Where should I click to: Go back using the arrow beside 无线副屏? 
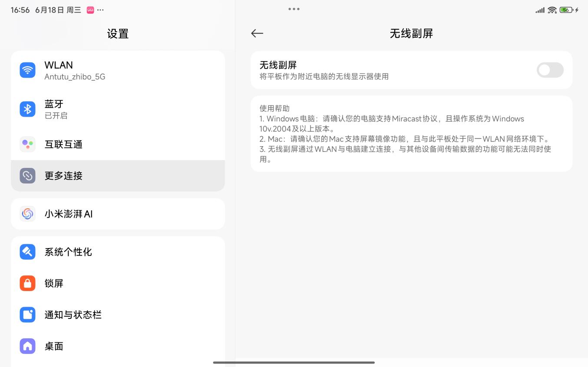point(257,33)
